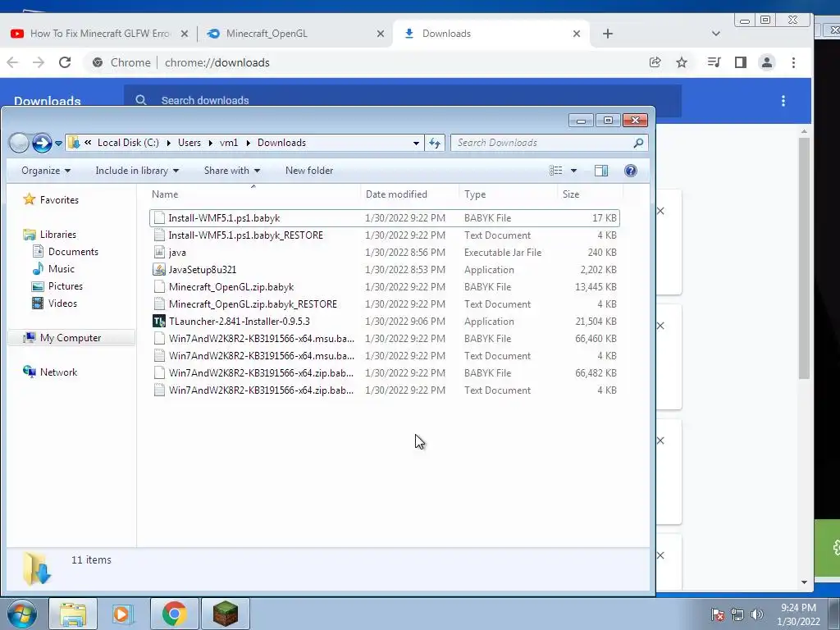The image size is (840, 630).
Task: Switch to How To Fix Minecraft GLFW tab
Action: (x=99, y=34)
